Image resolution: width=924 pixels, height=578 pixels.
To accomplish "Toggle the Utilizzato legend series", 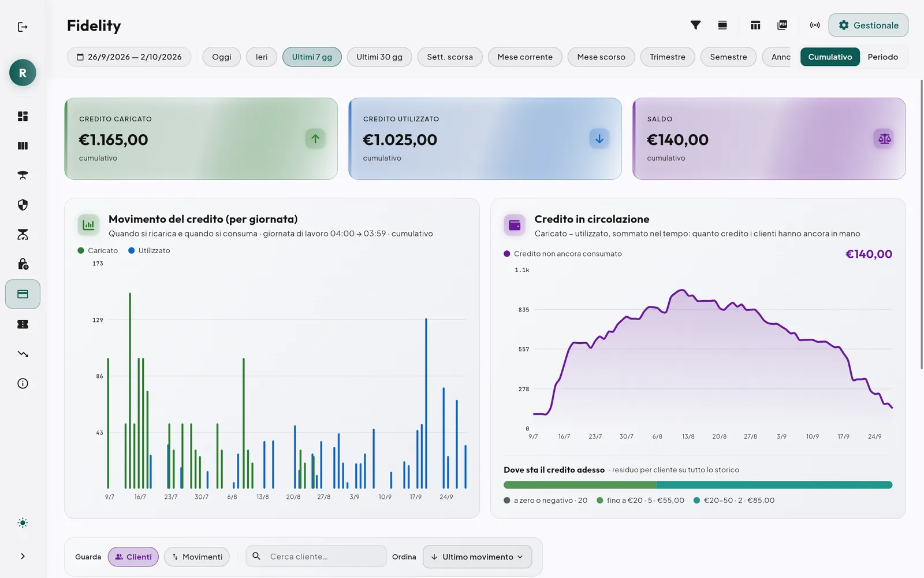I will coord(149,250).
